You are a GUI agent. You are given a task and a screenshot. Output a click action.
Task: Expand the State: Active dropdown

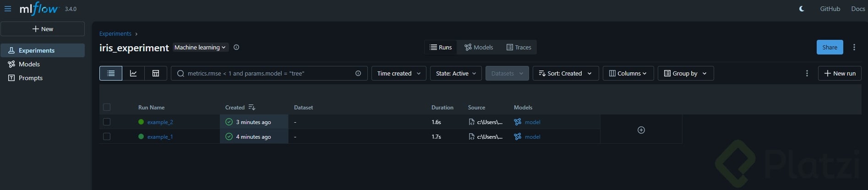tap(456, 73)
